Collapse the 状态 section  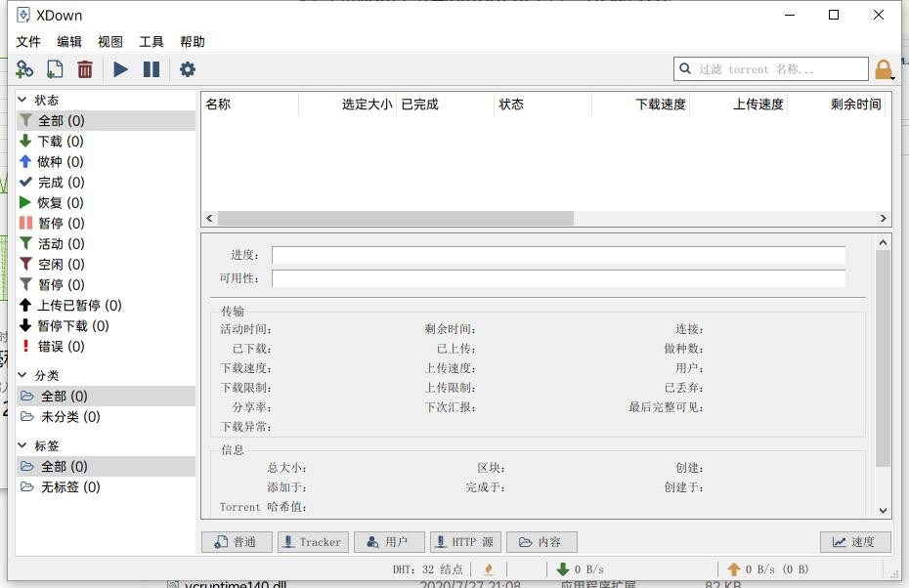(x=23, y=100)
